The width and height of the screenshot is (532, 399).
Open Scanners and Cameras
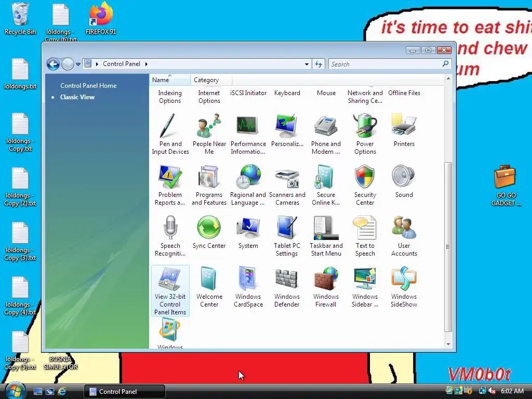click(287, 185)
